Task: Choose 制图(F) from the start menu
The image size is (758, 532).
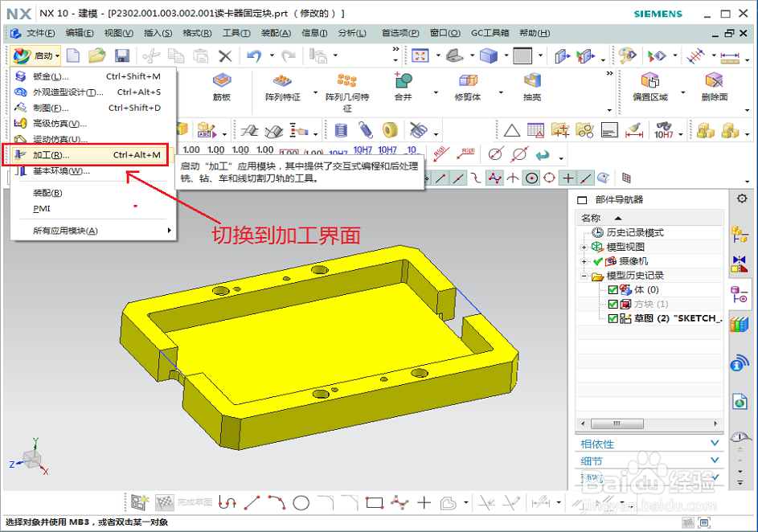Action: [x=92, y=108]
